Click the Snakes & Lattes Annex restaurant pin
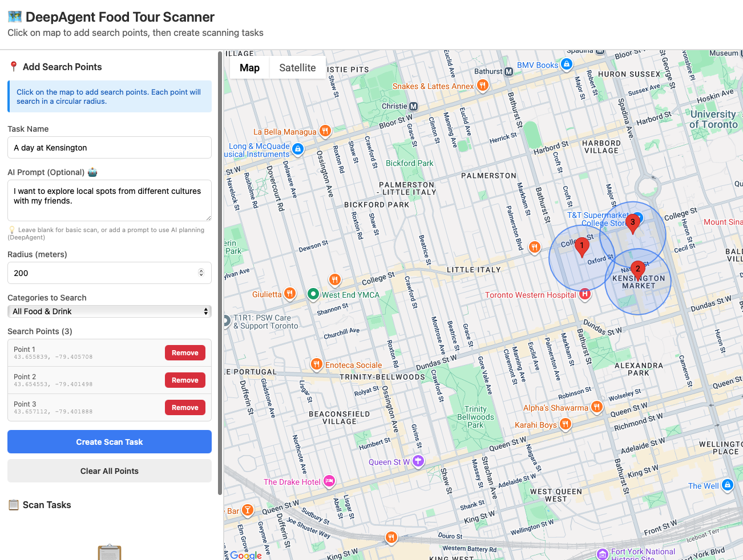 click(483, 86)
